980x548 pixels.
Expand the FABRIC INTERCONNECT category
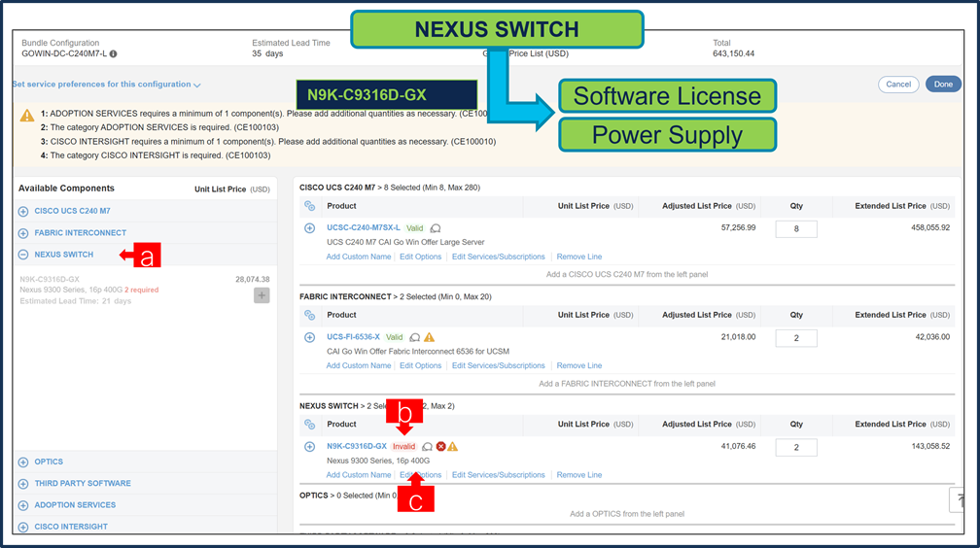pos(23,233)
